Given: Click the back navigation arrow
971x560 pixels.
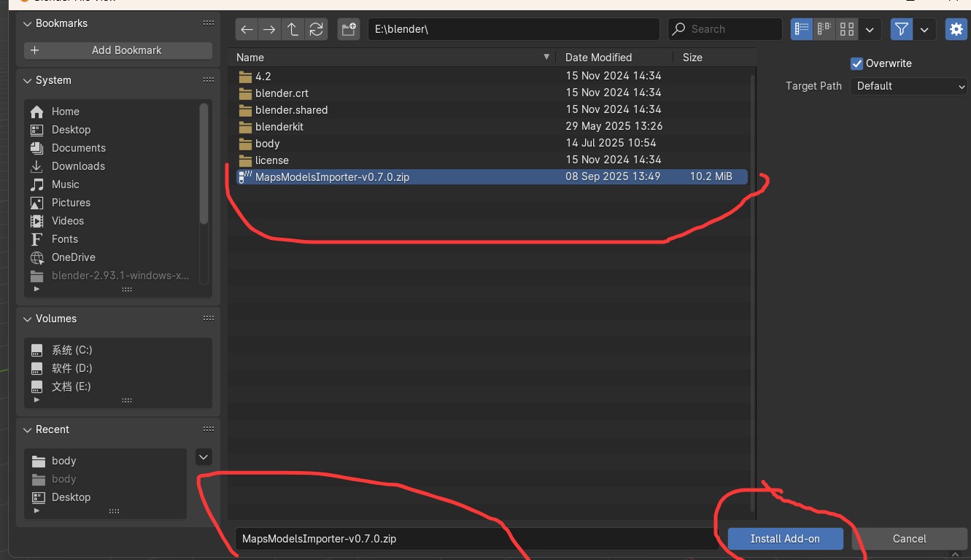Looking at the screenshot, I should tap(247, 29).
